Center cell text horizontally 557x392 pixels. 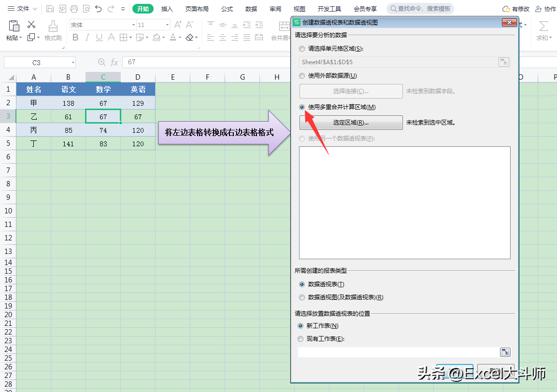point(223,37)
